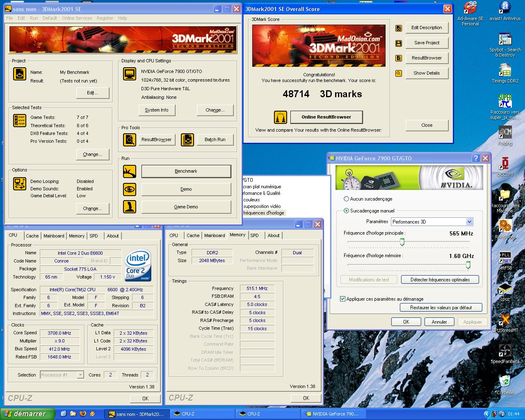Select the Aucun surcadençage radio option
The height and width of the screenshot is (420, 525).
347,199
